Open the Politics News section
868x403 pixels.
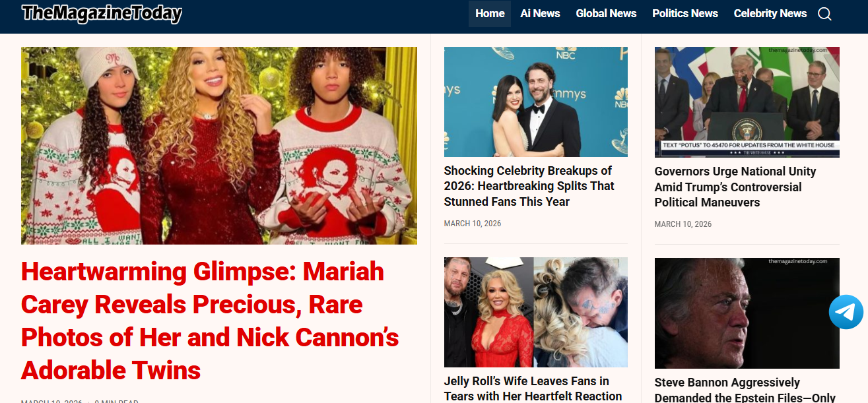(x=685, y=14)
